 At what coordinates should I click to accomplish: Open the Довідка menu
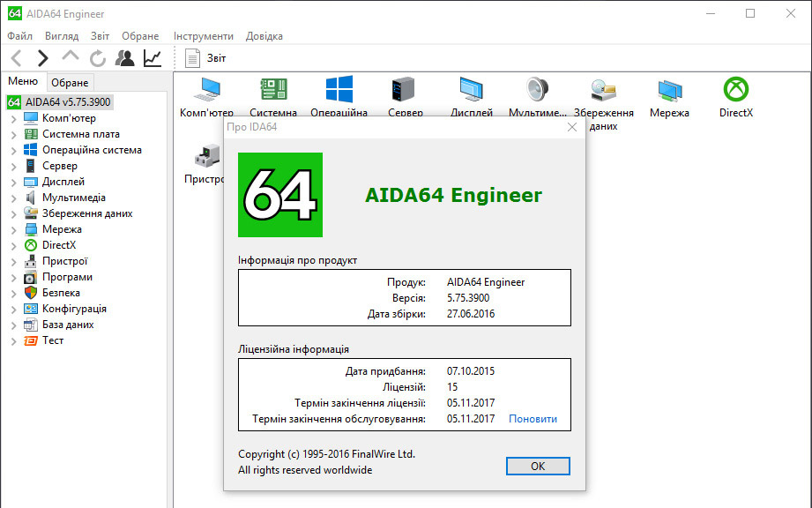pyautogui.click(x=264, y=36)
